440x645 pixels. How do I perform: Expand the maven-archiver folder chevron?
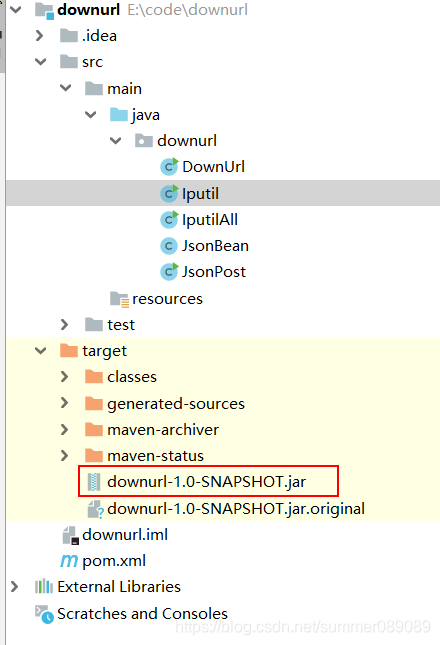click(64, 429)
